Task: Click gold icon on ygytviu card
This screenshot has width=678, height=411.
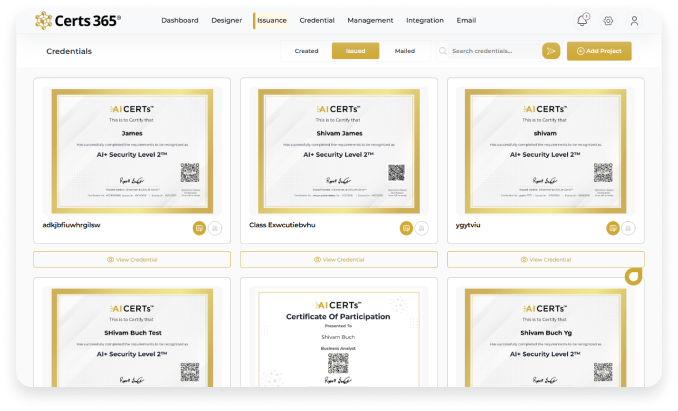Action: tap(612, 228)
